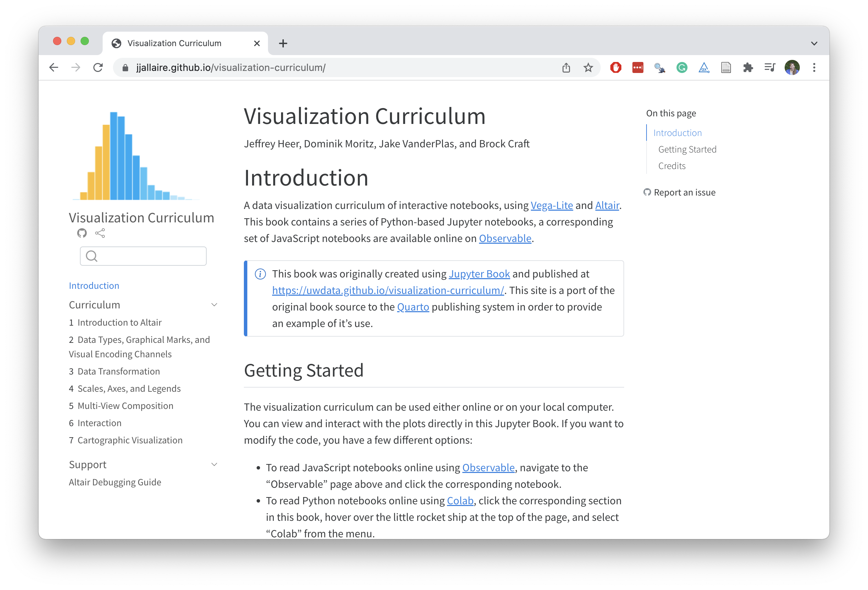
Task: Open the Vega-Lite link
Action: (x=552, y=205)
